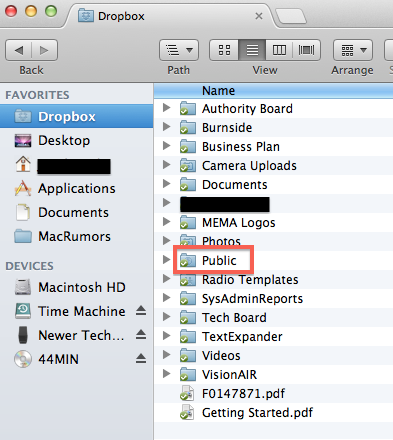Click the Time Machine drive icon
The image size is (393, 440).
point(23,311)
